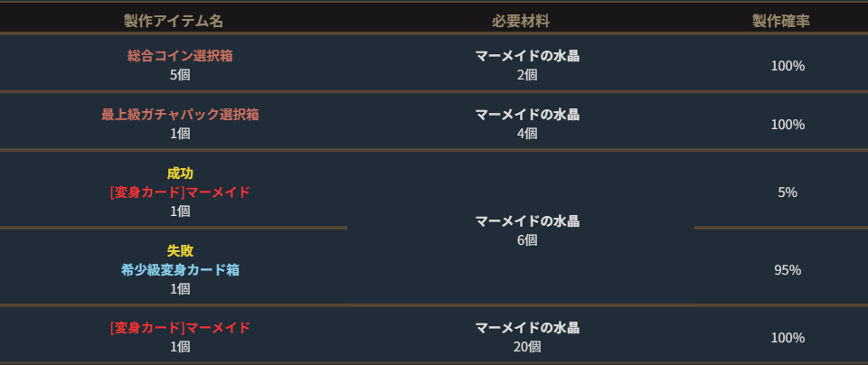The image size is (868, 365).
Task: Click マーメイドの水晶 above the 6個 quantity
Action: click(x=527, y=221)
